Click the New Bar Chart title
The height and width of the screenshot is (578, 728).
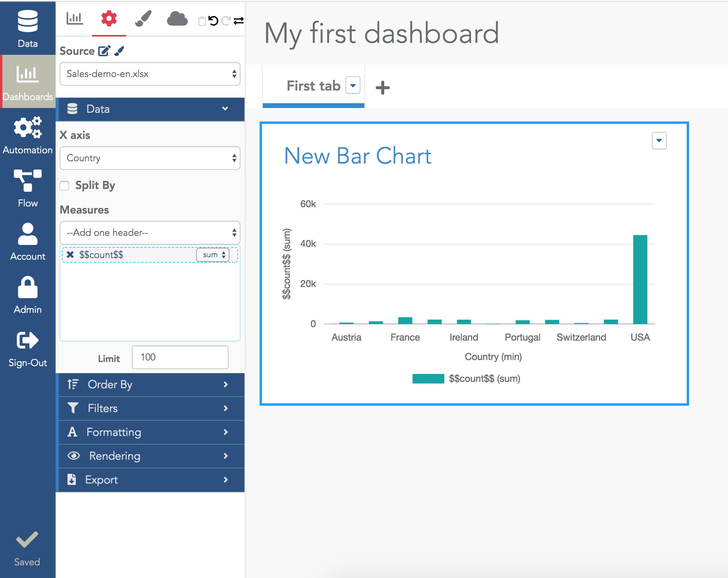pyautogui.click(x=358, y=156)
